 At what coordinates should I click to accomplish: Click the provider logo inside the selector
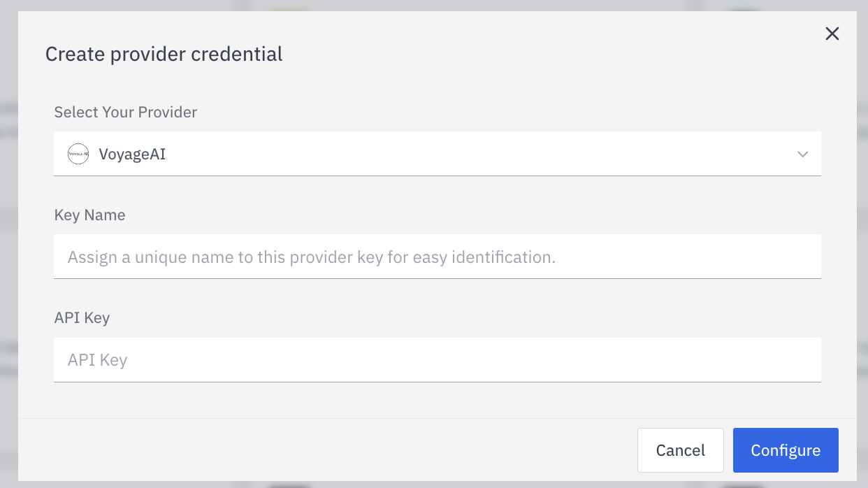78,154
